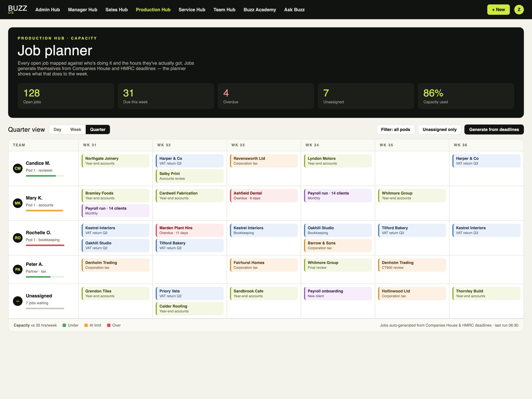Open Priory Vets VAT return Q2

click(x=190, y=294)
